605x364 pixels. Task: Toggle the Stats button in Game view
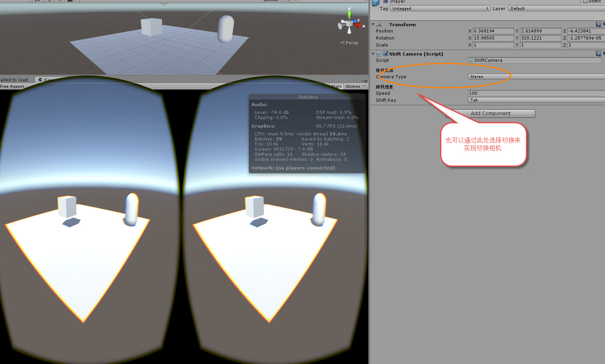click(336, 86)
